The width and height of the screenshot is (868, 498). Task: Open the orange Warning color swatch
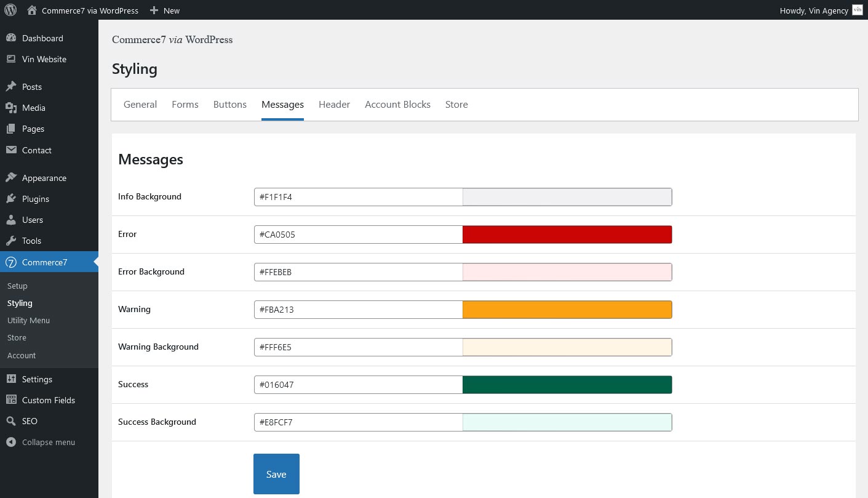567,310
